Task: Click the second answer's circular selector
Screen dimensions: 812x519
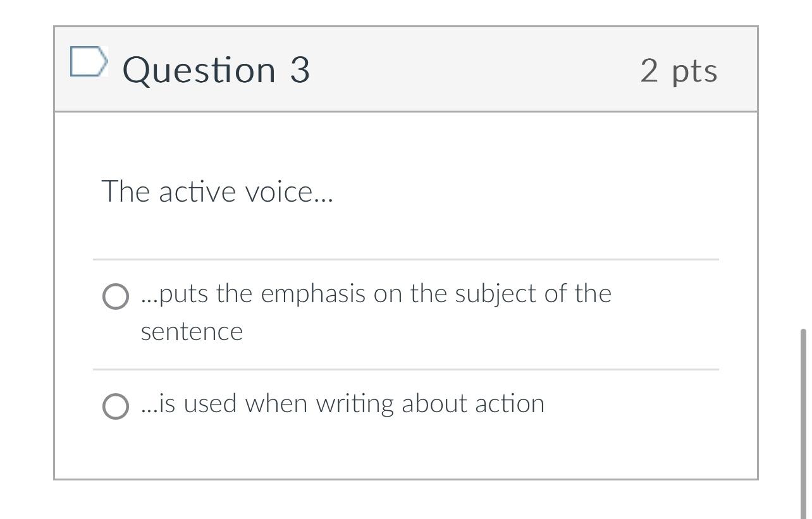Action: click(116, 405)
